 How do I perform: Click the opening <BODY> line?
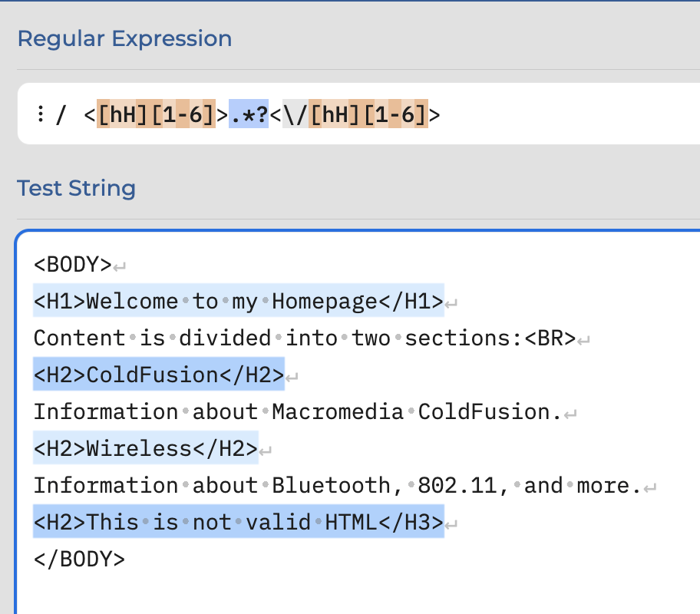click(73, 264)
